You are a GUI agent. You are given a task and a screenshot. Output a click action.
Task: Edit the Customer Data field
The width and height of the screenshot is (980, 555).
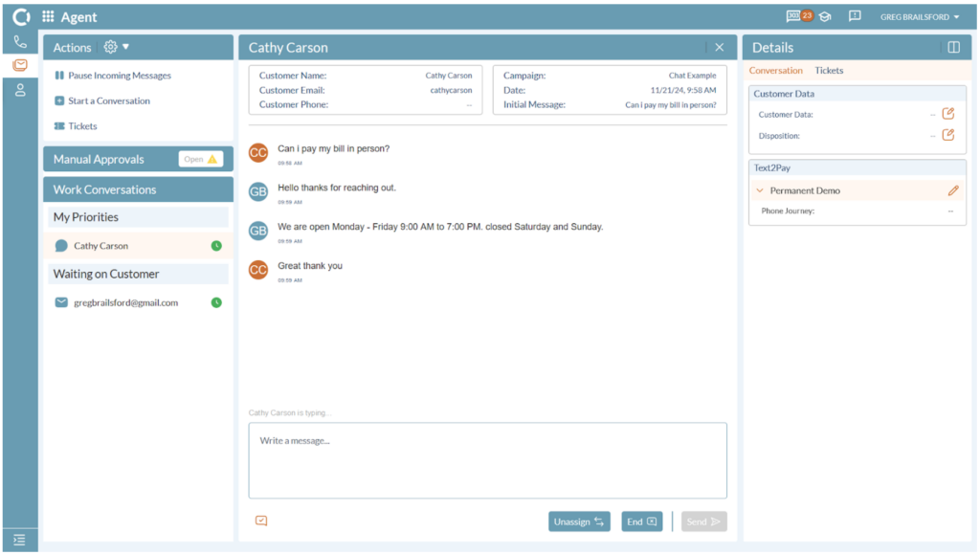click(x=948, y=114)
